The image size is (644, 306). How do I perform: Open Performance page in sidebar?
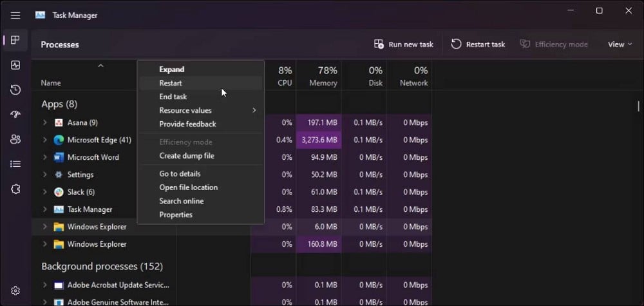pyautogui.click(x=15, y=65)
